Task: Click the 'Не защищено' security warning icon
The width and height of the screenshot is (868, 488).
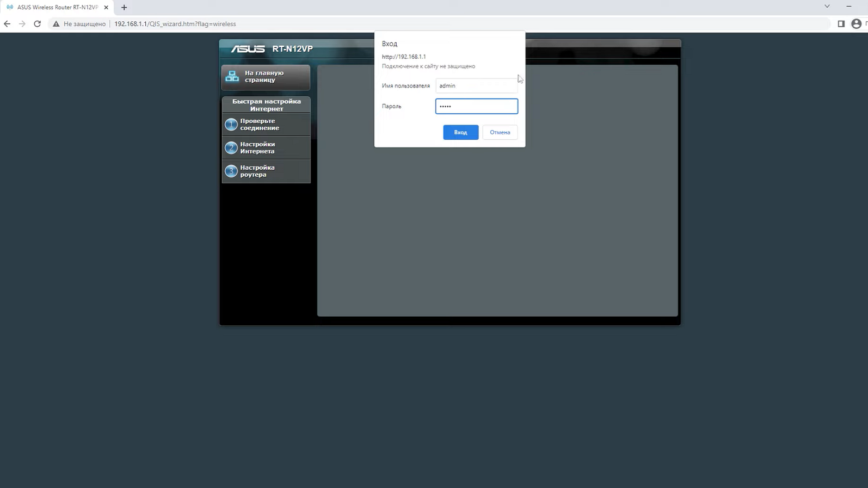Action: point(56,24)
